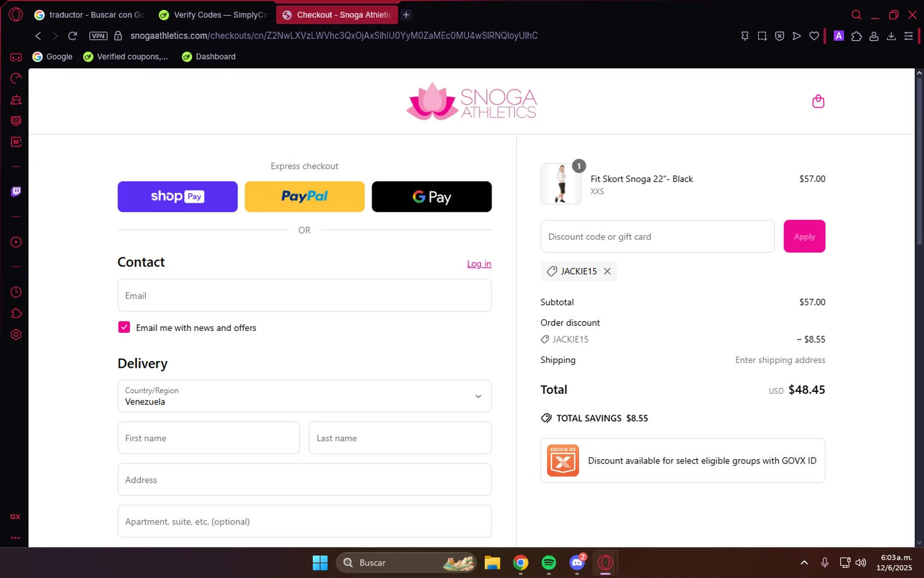This screenshot has width=924, height=578.
Task: Open Settings gear in the sidebar
Action: click(x=16, y=335)
